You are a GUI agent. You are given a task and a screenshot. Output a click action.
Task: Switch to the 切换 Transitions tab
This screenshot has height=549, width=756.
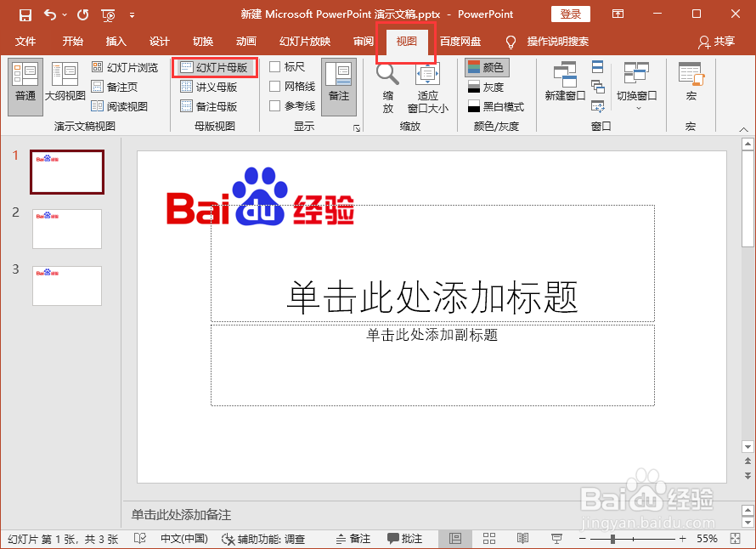pos(203,42)
